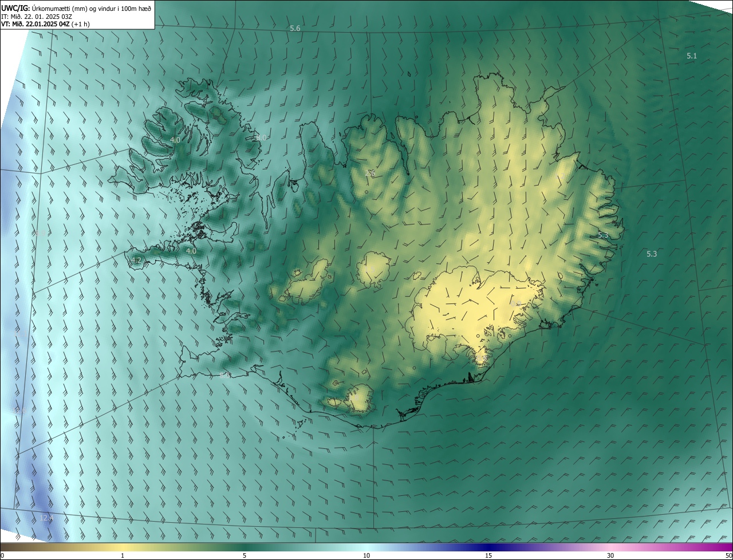Click the colorbar tick label 10
The width and height of the screenshot is (733, 560).
click(x=366, y=555)
